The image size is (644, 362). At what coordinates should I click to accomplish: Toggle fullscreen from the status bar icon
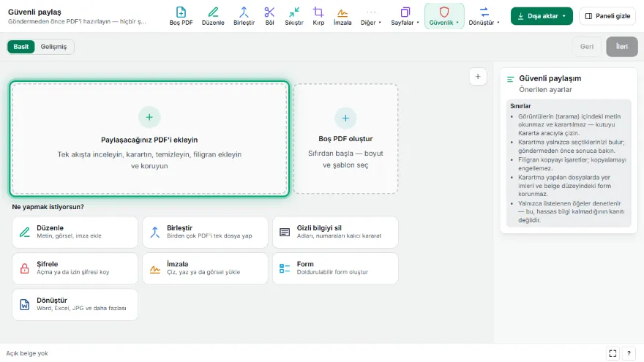point(613,353)
